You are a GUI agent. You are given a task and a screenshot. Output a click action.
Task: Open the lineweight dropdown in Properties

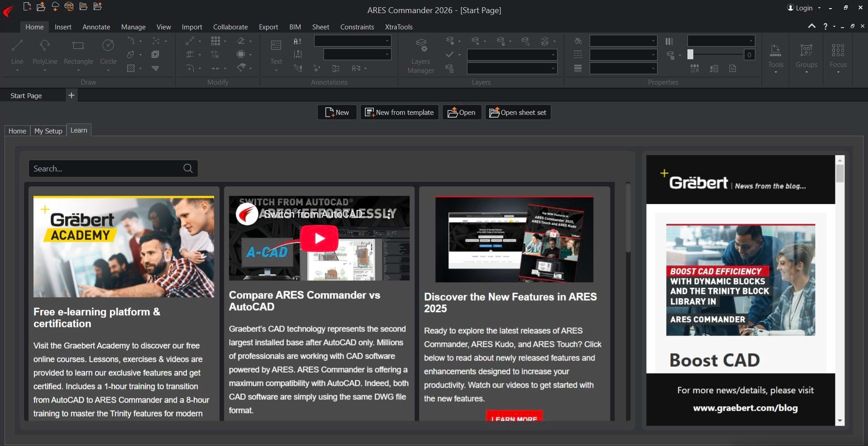point(623,68)
